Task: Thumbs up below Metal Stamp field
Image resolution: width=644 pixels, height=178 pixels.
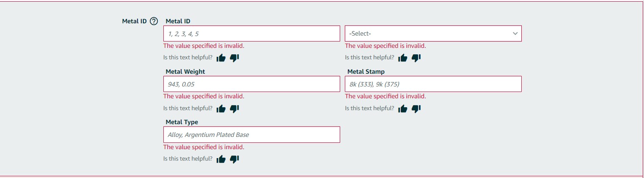Action: point(403,108)
